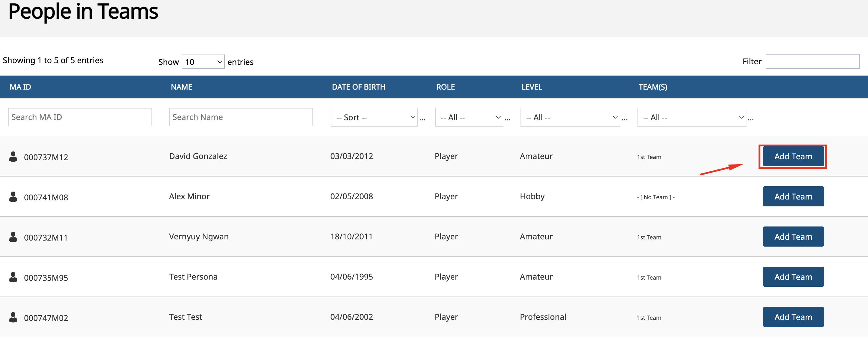The image size is (868, 337).
Task: Click birth date 02/05/2008
Action: click(352, 196)
